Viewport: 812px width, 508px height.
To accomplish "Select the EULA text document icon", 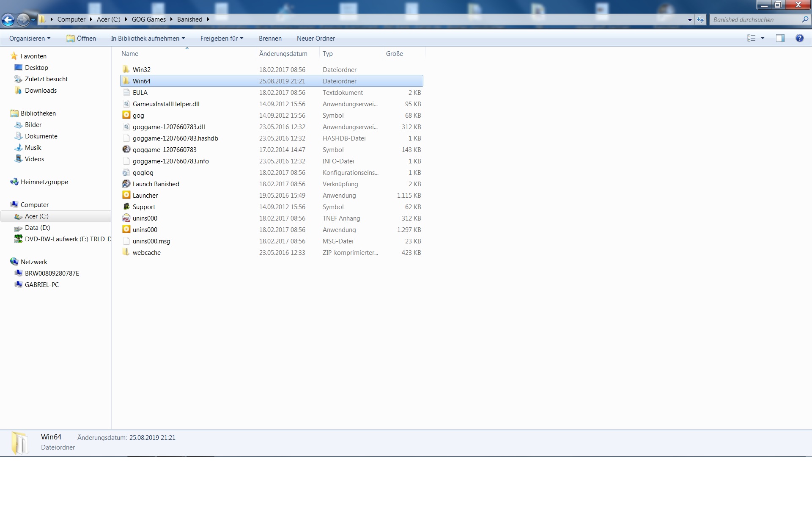I will coord(126,92).
